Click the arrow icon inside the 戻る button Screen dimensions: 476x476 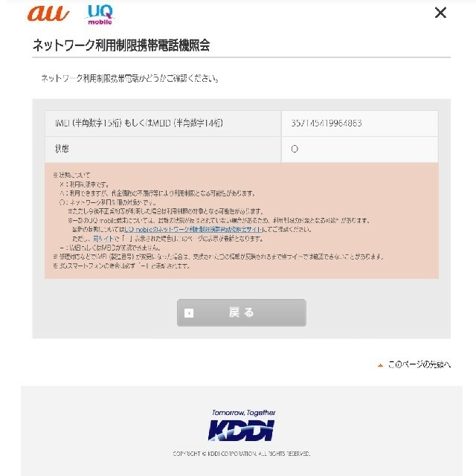pyautogui.click(x=189, y=313)
